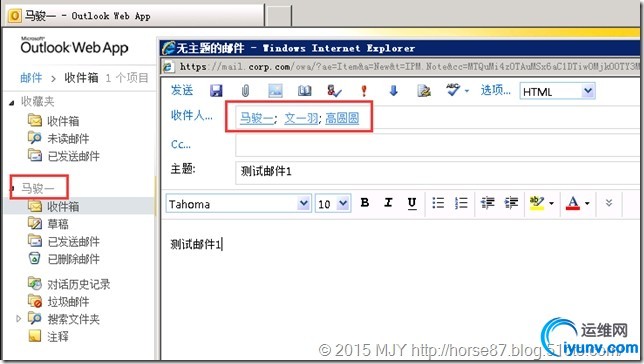Select recipient 文一羽 in To field
The width and height of the screenshot is (644, 364).
click(301, 118)
